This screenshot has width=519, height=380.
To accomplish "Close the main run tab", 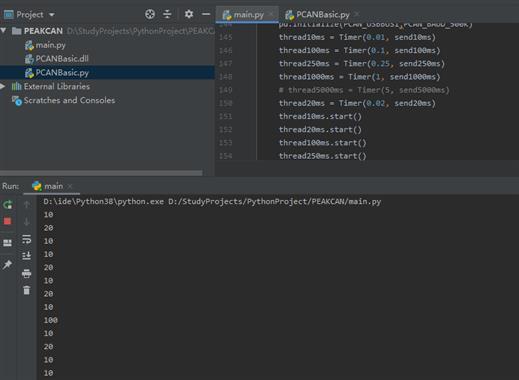I will click(70, 186).
